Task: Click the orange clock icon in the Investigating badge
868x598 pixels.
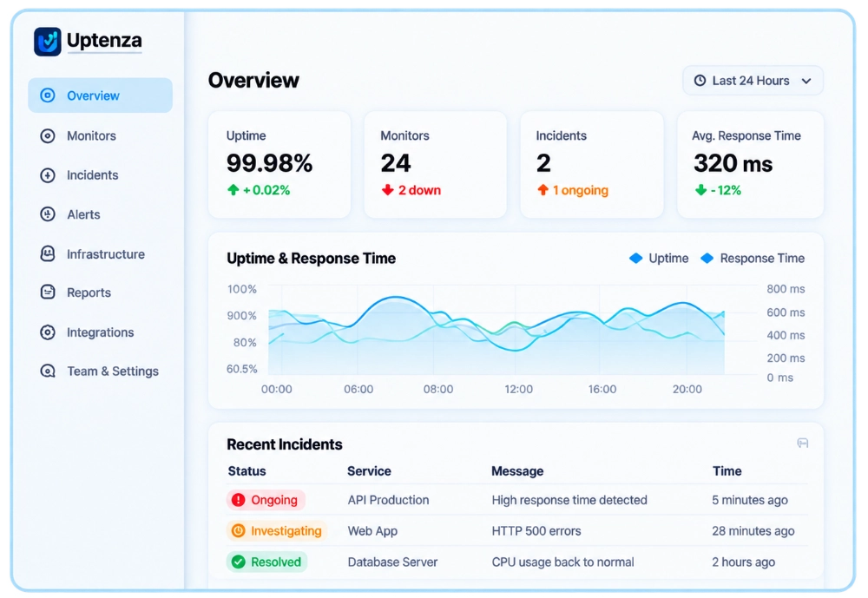Action: [x=238, y=530]
